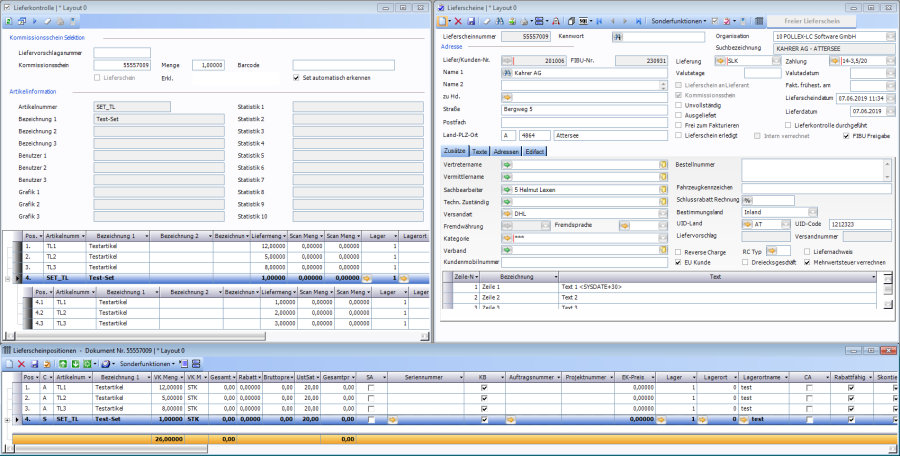Enable the Unvollständig checkbox
The height and width of the screenshot is (456, 900).
680,104
